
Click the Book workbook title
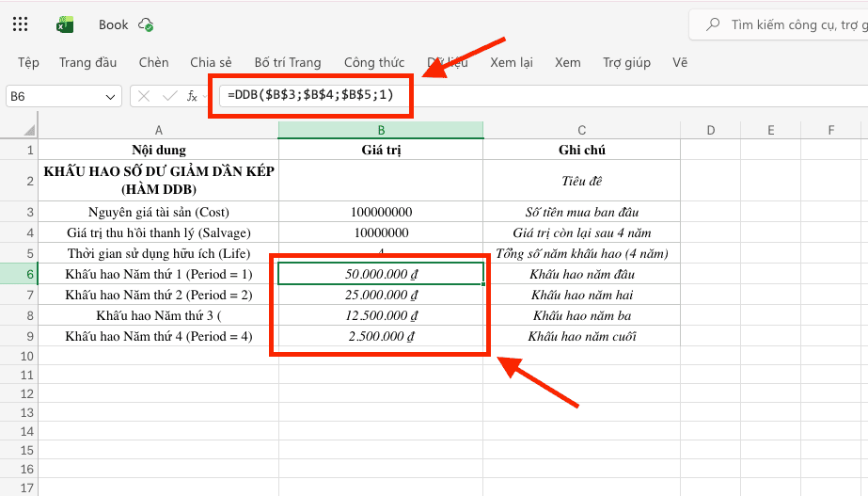[114, 24]
